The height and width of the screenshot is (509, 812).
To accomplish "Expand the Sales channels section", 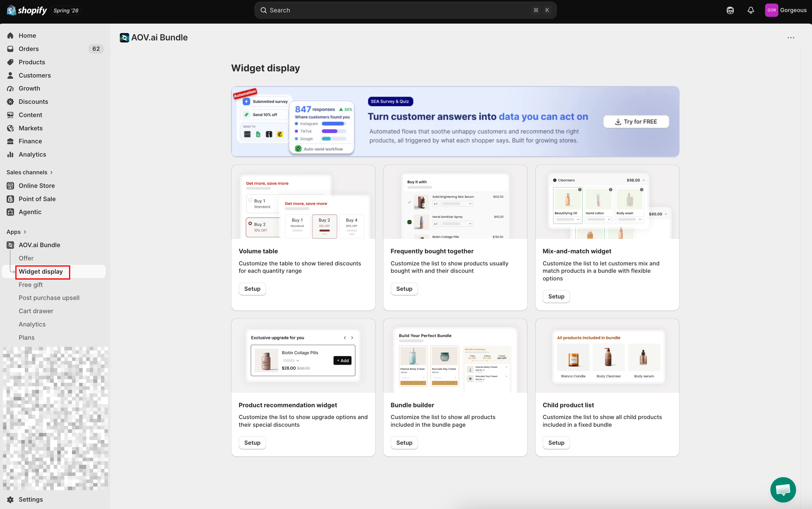I will (30, 172).
